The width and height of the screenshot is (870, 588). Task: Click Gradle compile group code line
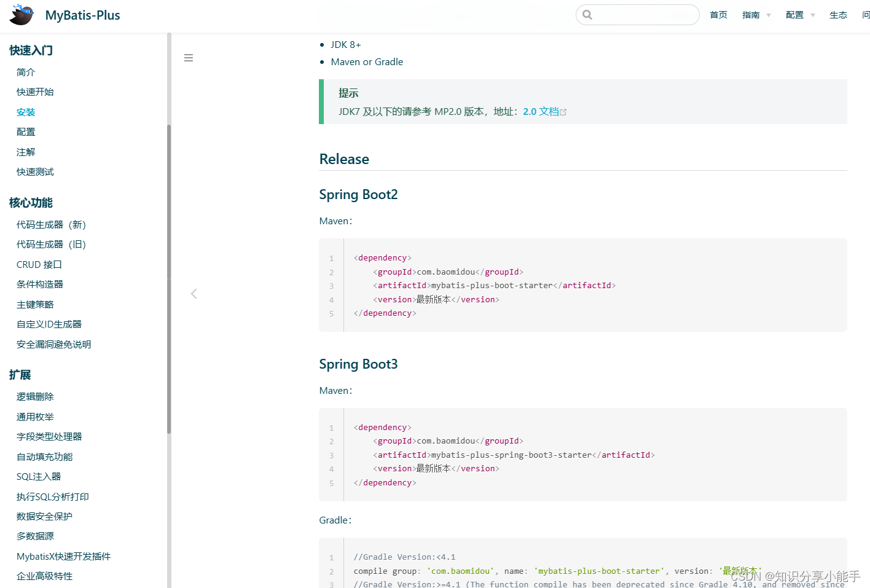pos(557,571)
